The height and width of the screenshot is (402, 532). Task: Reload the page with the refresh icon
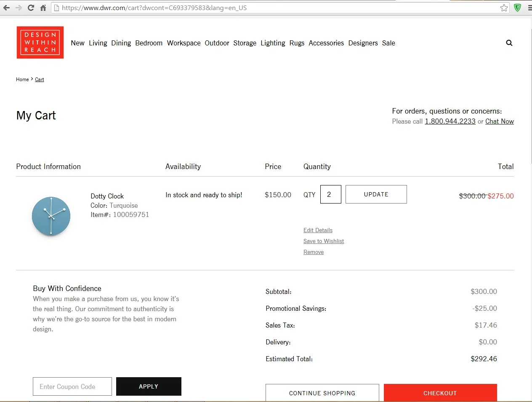pos(31,8)
